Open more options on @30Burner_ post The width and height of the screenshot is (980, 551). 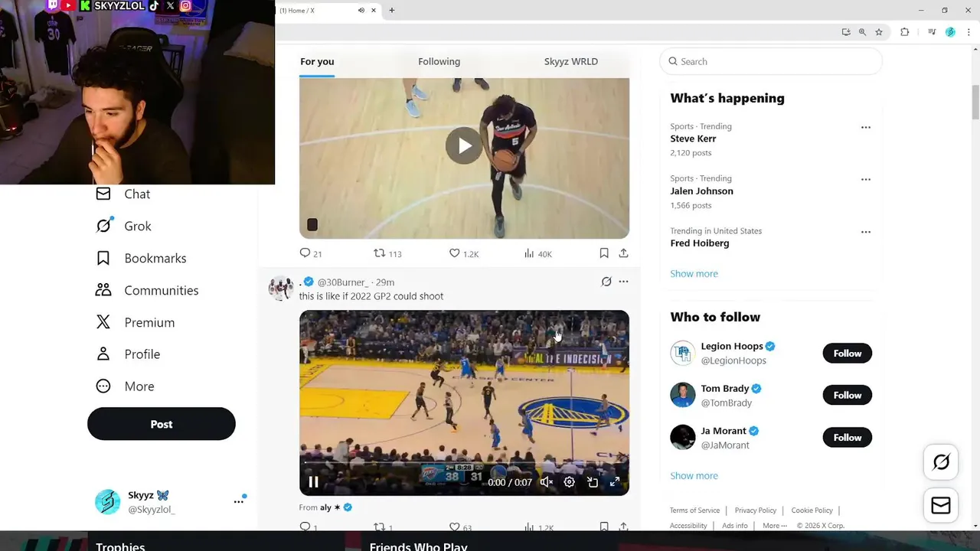(x=623, y=282)
